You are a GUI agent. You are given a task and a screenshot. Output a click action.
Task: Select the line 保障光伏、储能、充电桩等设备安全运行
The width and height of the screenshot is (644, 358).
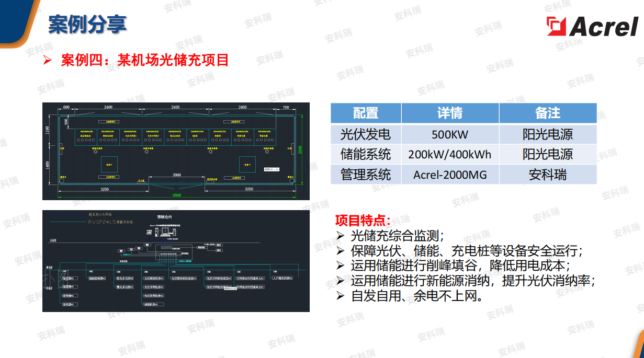point(467,250)
